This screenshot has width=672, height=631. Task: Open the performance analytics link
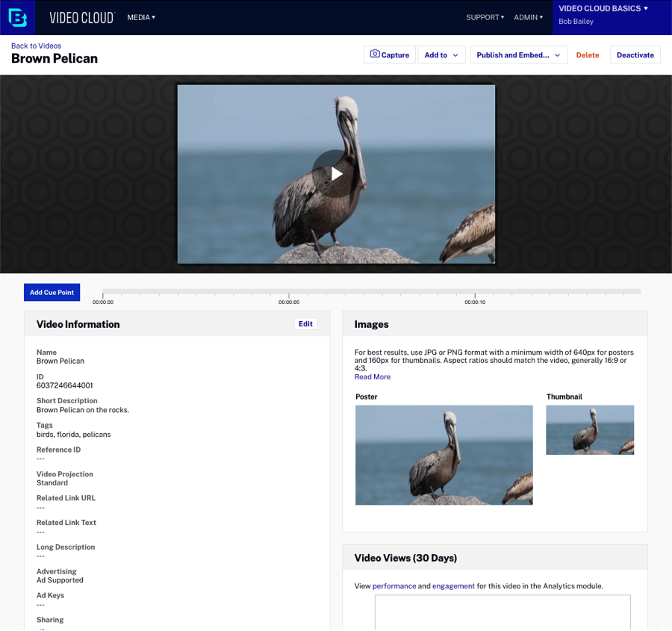pos(394,586)
